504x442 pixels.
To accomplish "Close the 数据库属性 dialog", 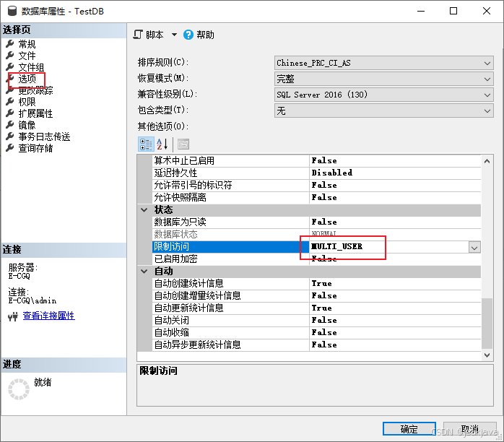I will tap(487, 11).
